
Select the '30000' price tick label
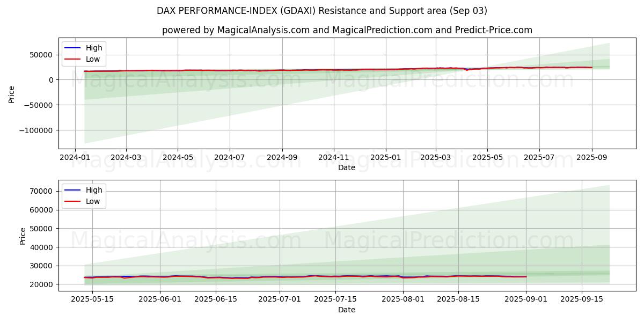coord(42,266)
